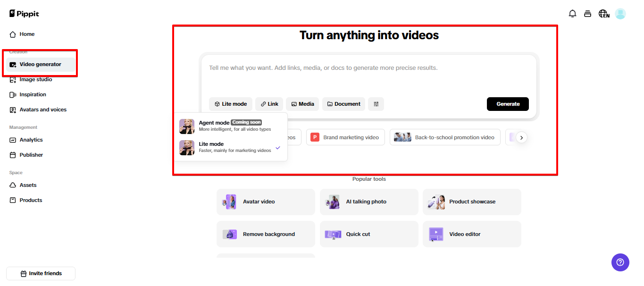
Task: Open generation settings sliders icon
Action: [376, 104]
